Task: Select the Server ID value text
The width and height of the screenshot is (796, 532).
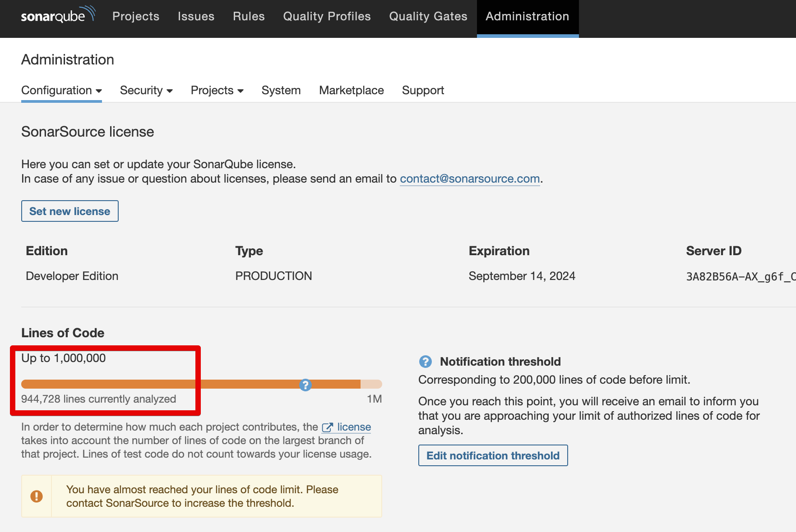Action: click(x=741, y=276)
